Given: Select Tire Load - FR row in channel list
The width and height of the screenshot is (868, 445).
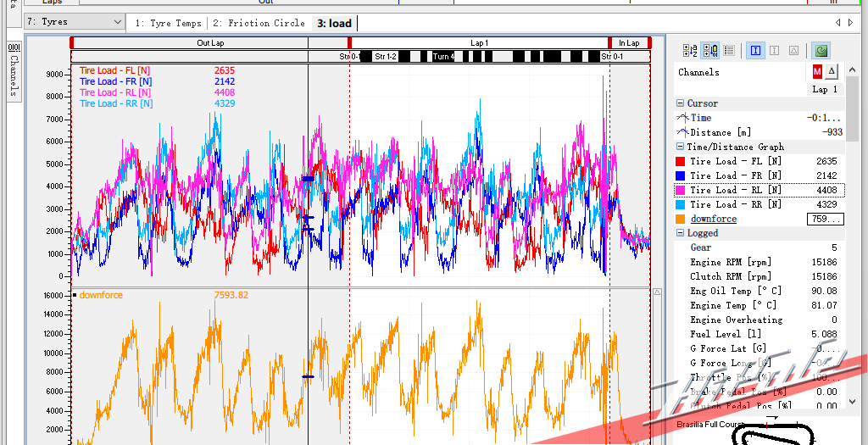Looking at the screenshot, I should 759,175.
